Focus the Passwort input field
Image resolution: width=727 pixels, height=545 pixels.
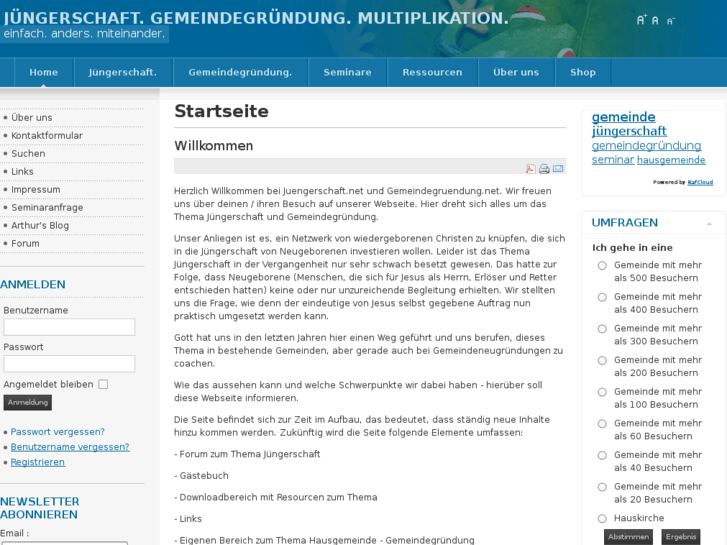pyautogui.click(x=69, y=364)
